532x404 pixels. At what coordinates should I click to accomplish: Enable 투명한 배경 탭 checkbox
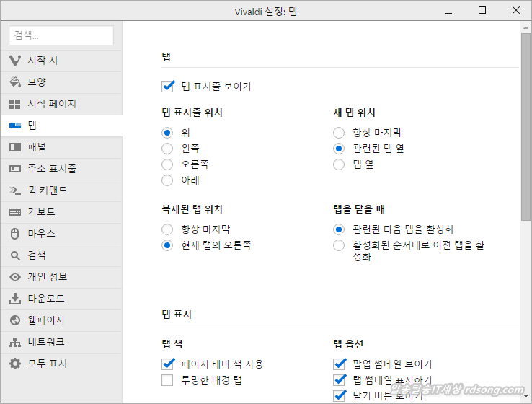(168, 380)
